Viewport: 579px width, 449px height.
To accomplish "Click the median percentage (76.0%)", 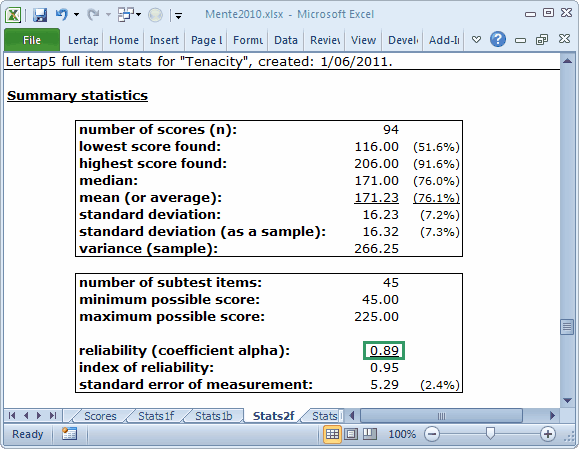I will click(436, 181).
